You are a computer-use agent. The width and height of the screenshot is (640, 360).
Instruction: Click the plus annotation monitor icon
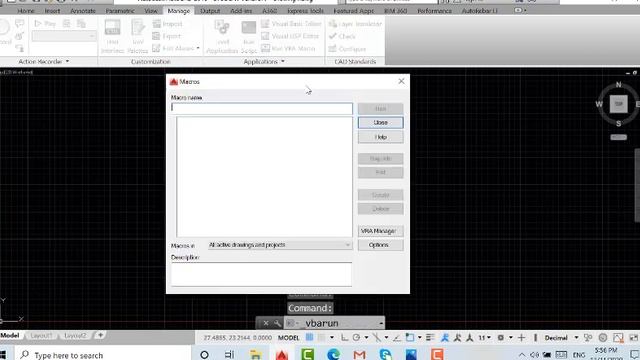point(521,338)
